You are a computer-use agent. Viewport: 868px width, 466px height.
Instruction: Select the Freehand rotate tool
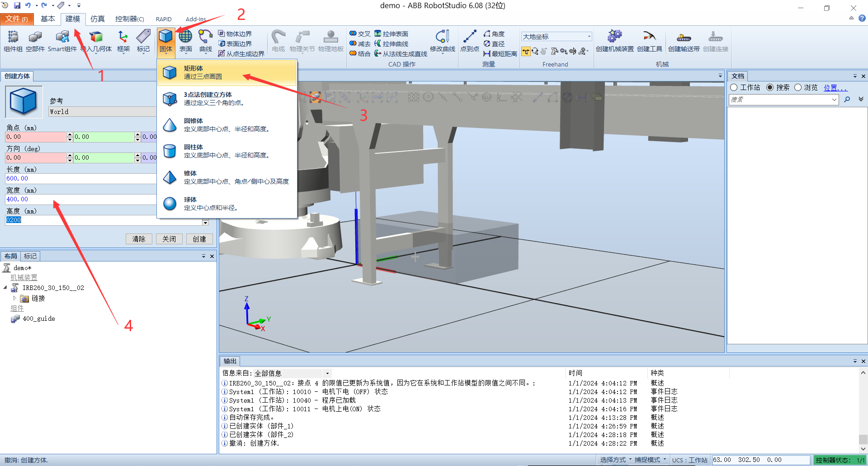click(535, 52)
